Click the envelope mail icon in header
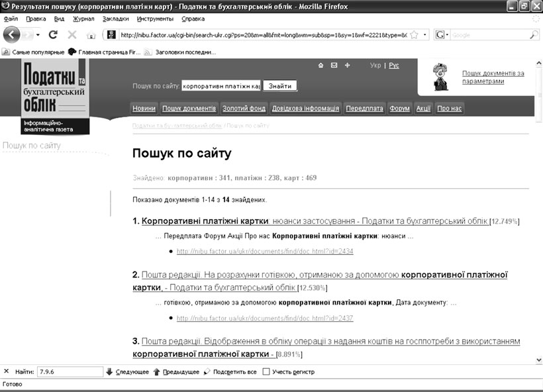This screenshot has height=392, width=543. coord(334,66)
